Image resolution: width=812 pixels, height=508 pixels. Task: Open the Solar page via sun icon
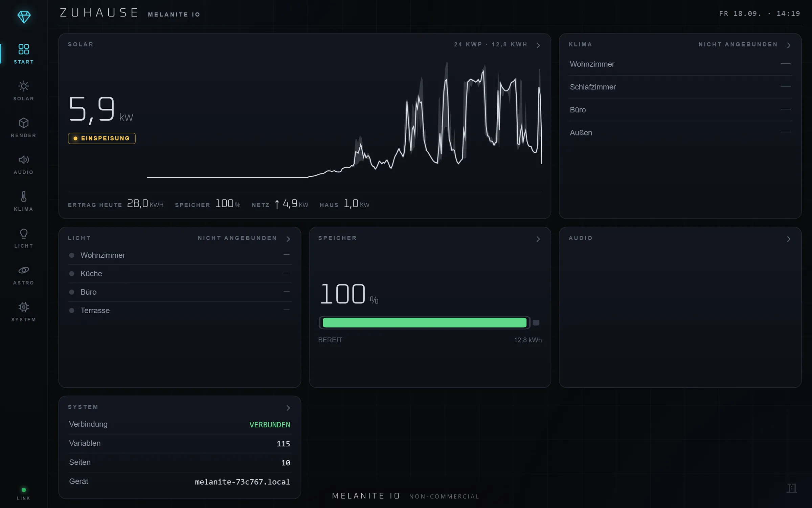tap(24, 91)
